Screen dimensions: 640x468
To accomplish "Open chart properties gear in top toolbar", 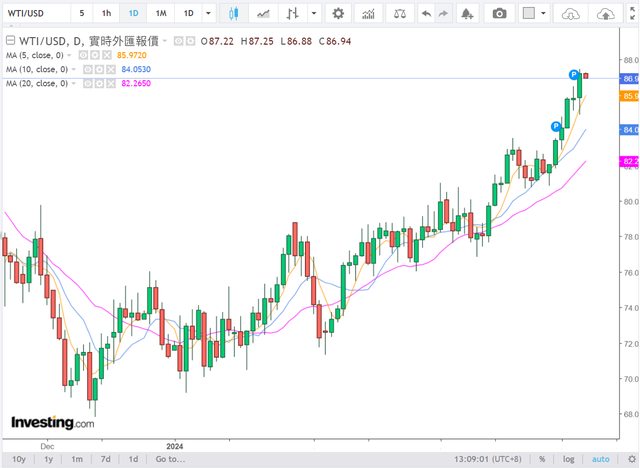I will coord(338,14).
